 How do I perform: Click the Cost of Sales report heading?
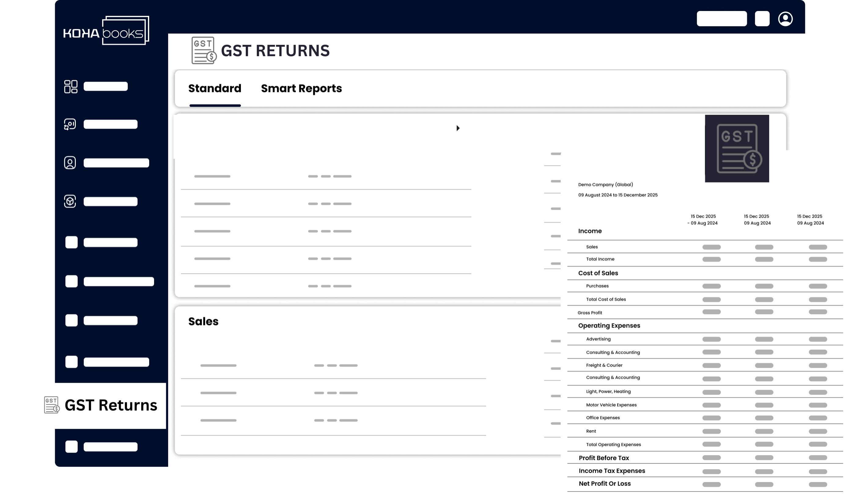(598, 273)
